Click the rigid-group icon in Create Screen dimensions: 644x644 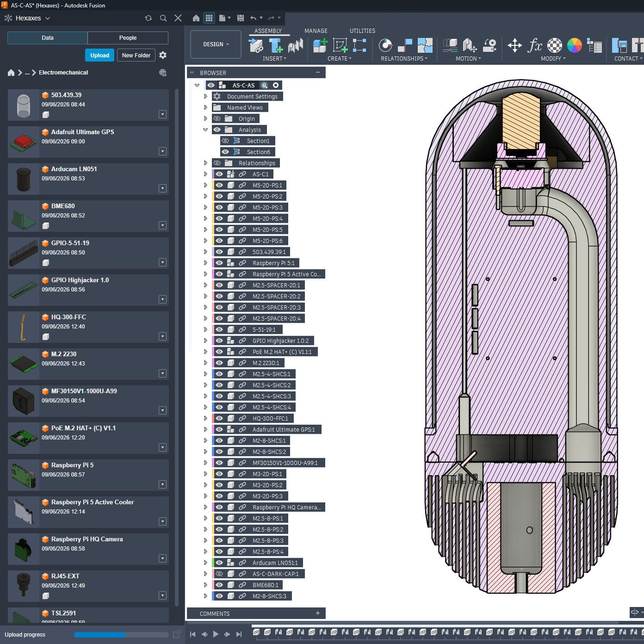click(359, 45)
